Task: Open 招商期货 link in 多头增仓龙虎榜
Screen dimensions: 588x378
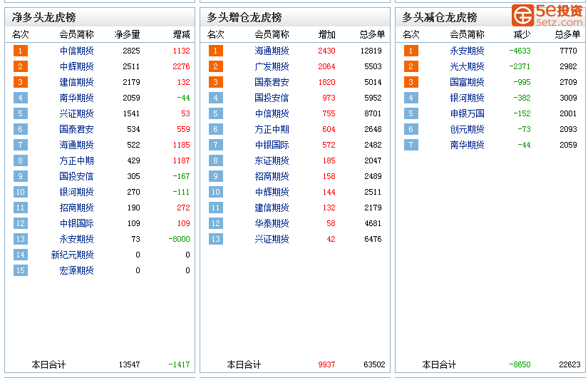Action: click(272, 176)
